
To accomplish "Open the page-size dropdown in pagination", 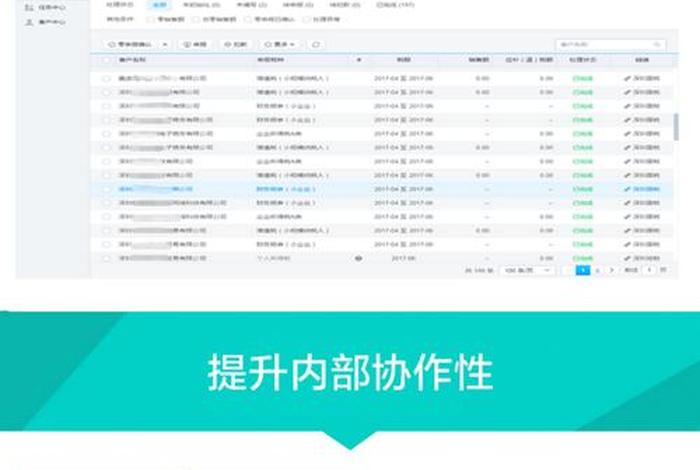I will [527, 270].
